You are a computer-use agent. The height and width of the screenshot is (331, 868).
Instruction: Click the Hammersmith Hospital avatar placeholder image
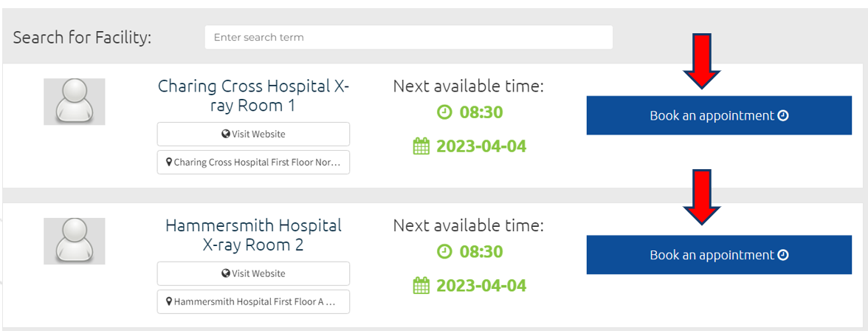(x=74, y=241)
